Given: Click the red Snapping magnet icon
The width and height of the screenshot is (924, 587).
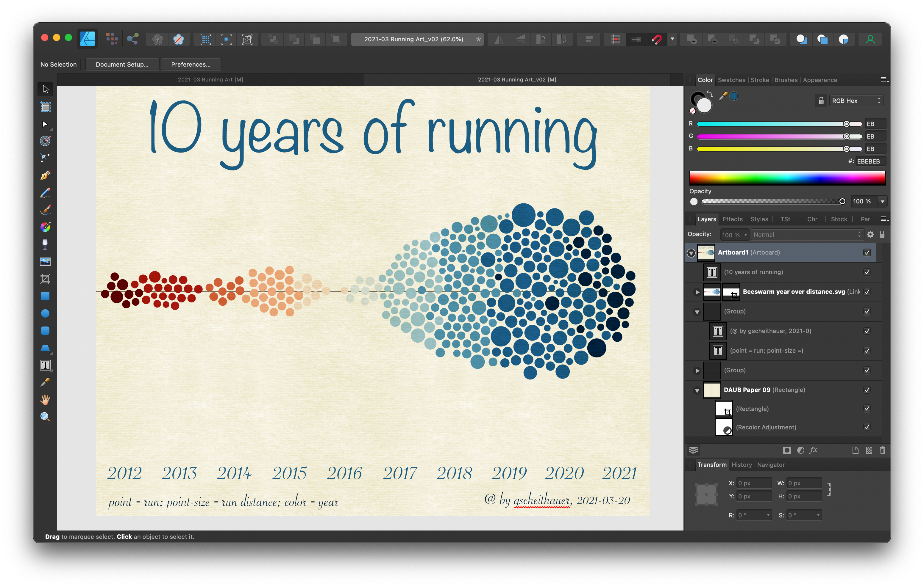Looking at the screenshot, I should tap(657, 39).
